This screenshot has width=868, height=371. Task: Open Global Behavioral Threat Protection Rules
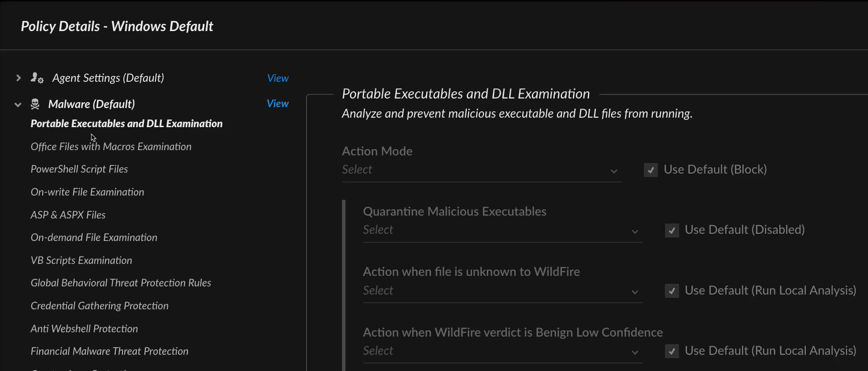tap(121, 283)
